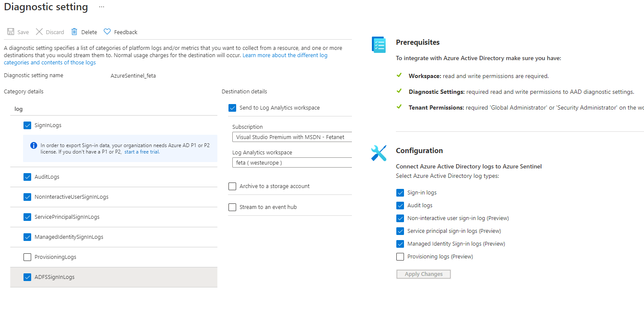Click the Delete trash can icon
Viewport: 644px width, 313px height.
74,32
